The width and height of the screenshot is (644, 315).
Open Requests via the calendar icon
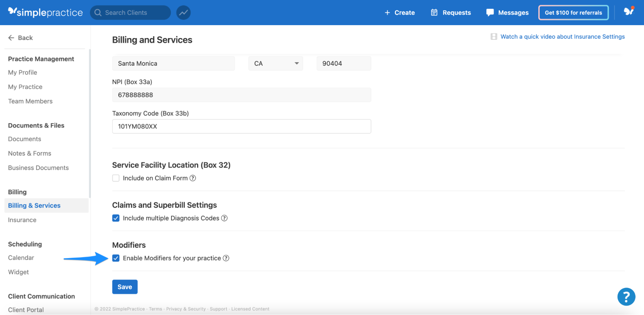coord(434,12)
